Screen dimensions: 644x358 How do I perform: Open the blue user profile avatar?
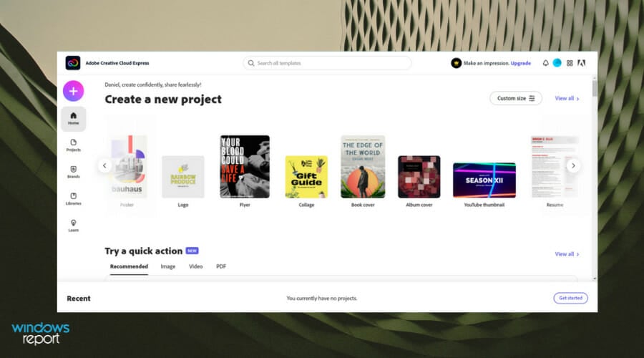point(557,63)
